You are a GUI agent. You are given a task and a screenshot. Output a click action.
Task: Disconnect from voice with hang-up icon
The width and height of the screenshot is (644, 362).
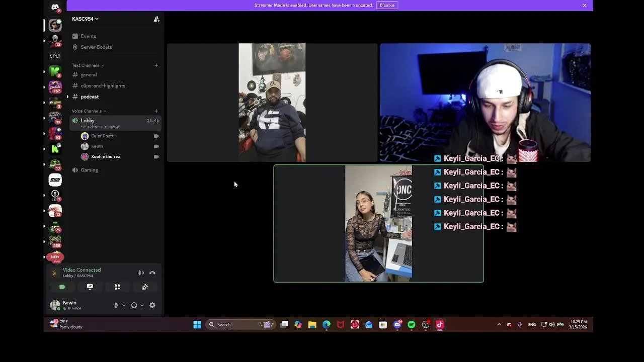point(152,273)
